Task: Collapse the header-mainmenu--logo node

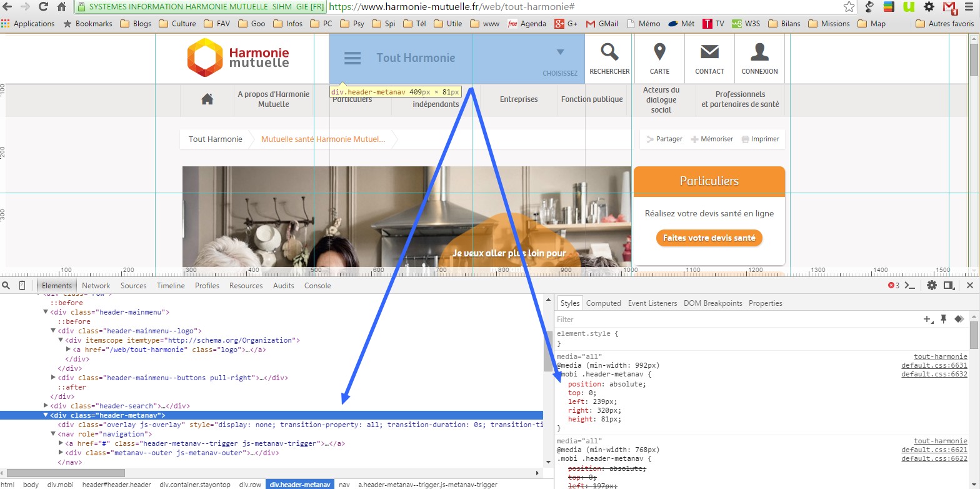Action: [53, 331]
